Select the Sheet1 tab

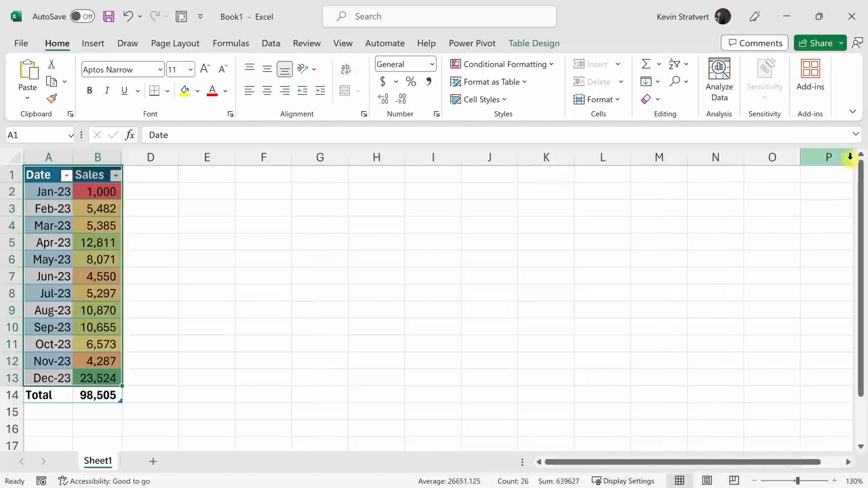pyautogui.click(x=98, y=461)
